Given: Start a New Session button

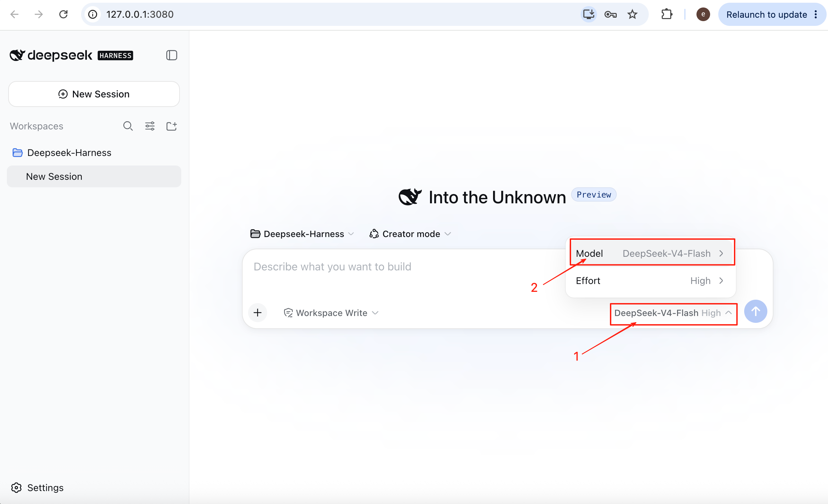Looking at the screenshot, I should tap(94, 94).
